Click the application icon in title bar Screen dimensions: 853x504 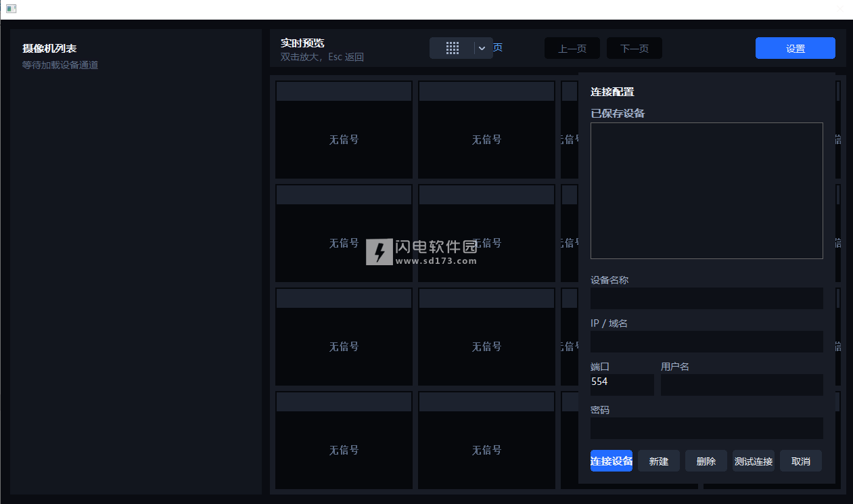pos(11,9)
